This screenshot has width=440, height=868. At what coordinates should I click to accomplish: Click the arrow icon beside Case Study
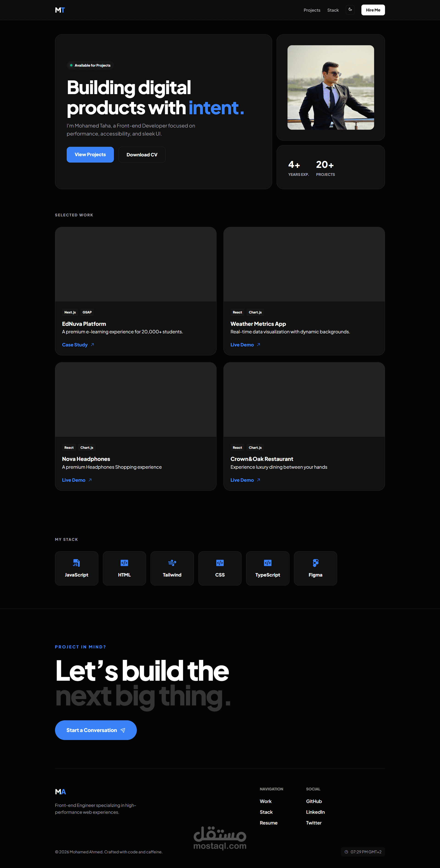pyautogui.click(x=92, y=345)
